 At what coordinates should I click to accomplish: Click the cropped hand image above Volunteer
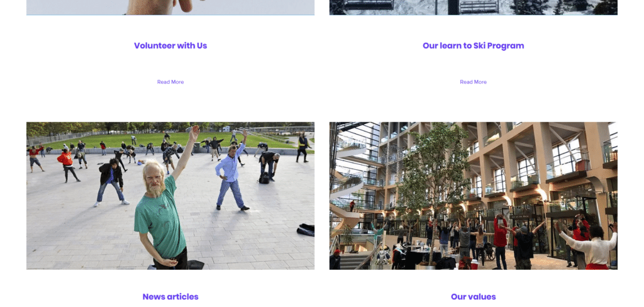tap(170, 8)
